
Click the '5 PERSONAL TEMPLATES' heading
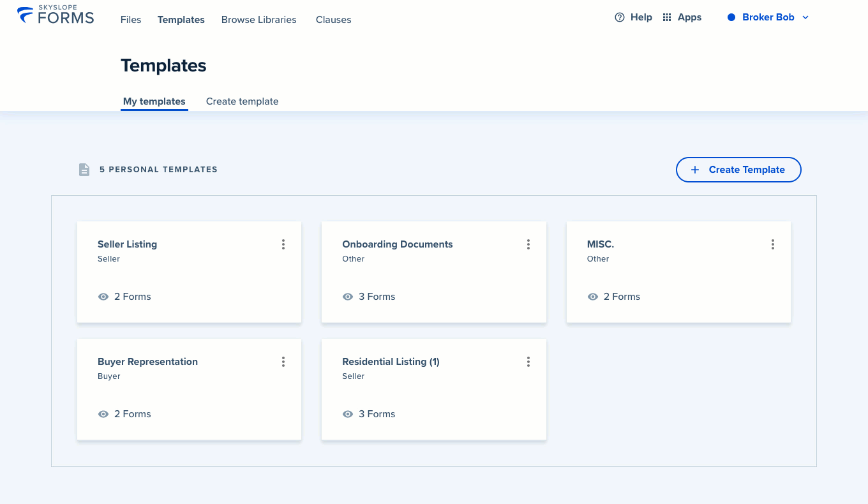pyautogui.click(x=158, y=170)
